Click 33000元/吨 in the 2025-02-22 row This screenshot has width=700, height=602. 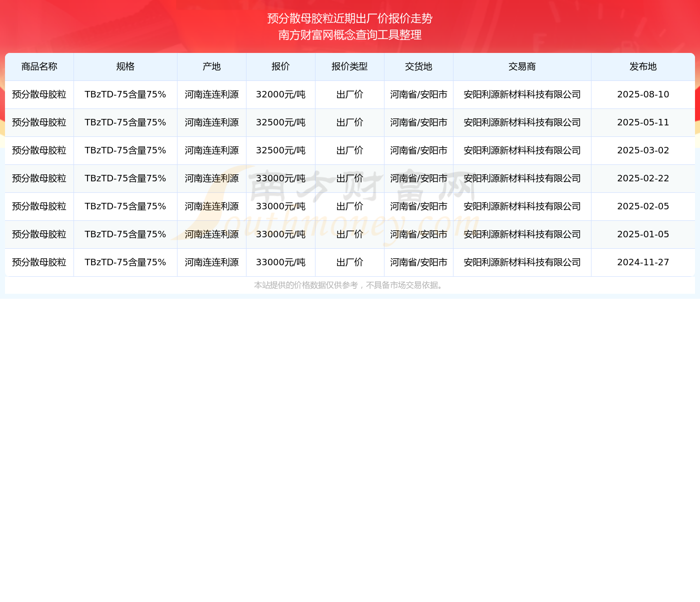(x=280, y=178)
